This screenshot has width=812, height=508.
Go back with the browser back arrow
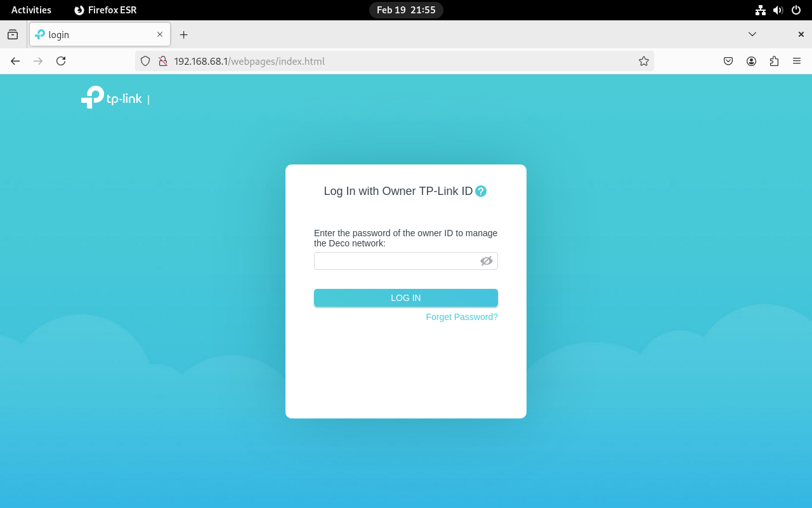(15, 61)
